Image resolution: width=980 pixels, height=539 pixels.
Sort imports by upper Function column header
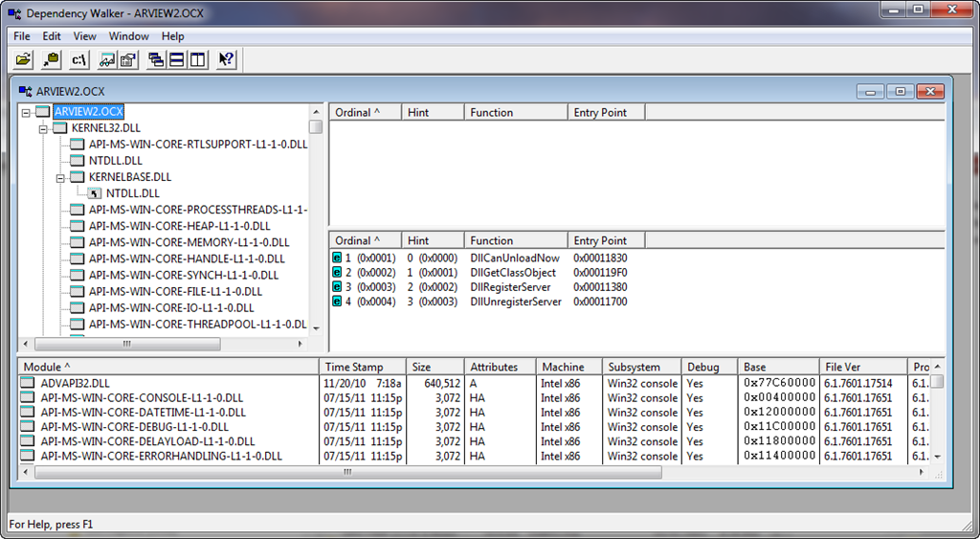516,113
